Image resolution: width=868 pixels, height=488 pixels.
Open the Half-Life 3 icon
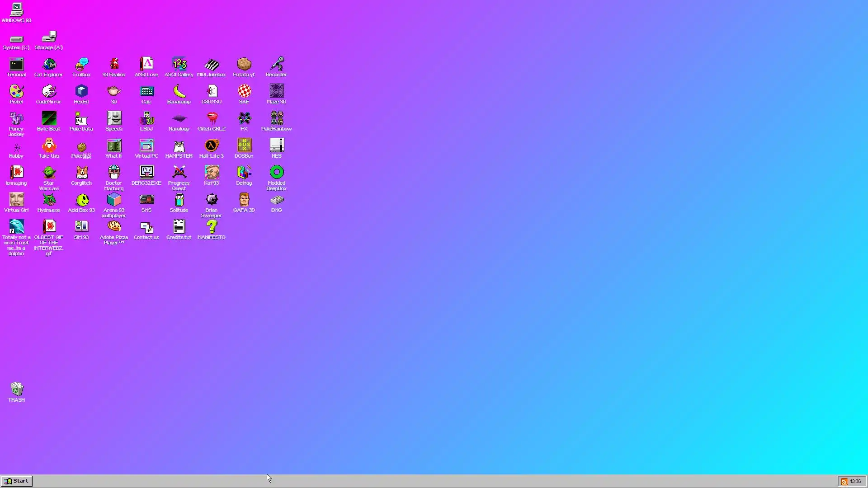(212, 146)
